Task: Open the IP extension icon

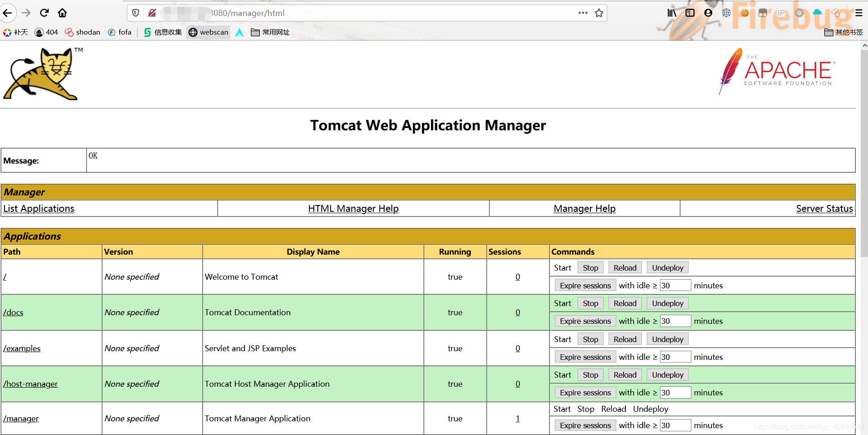Action: pos(781,13)
